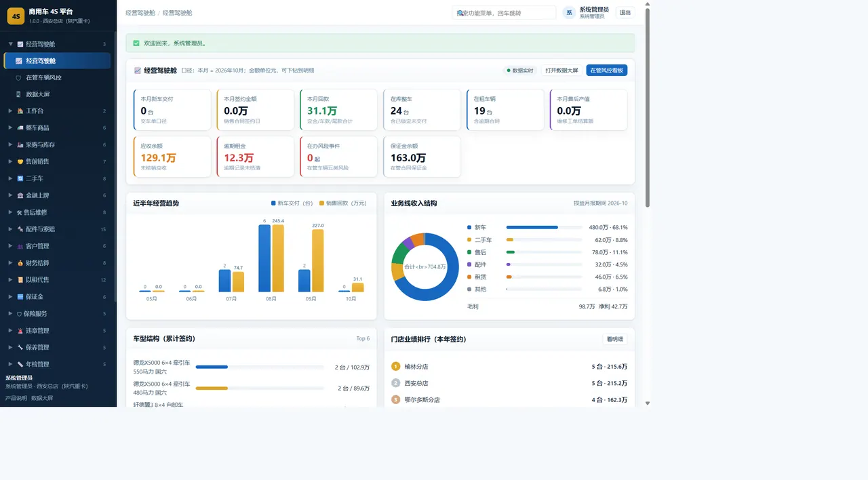The image size is (868, 480).
Task: Open 数据大屏 in the sidebar submenu
Action: point(57,94)
